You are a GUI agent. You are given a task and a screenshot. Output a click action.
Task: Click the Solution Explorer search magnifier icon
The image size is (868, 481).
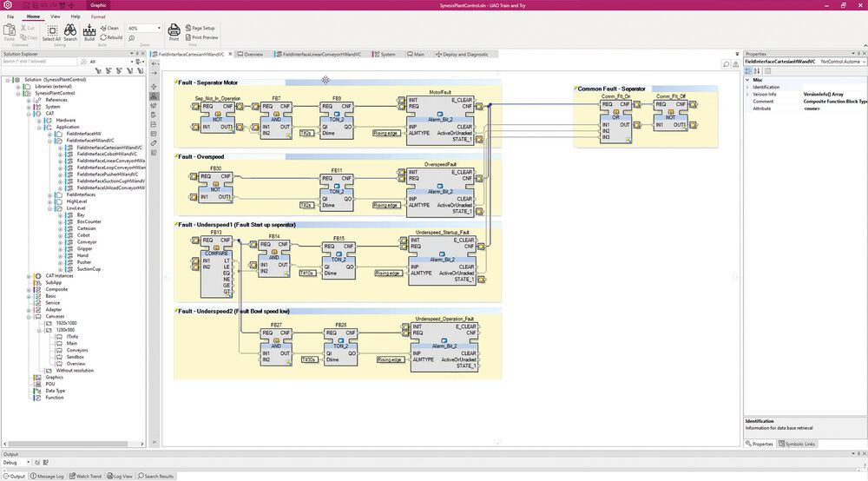coord(83,62)
